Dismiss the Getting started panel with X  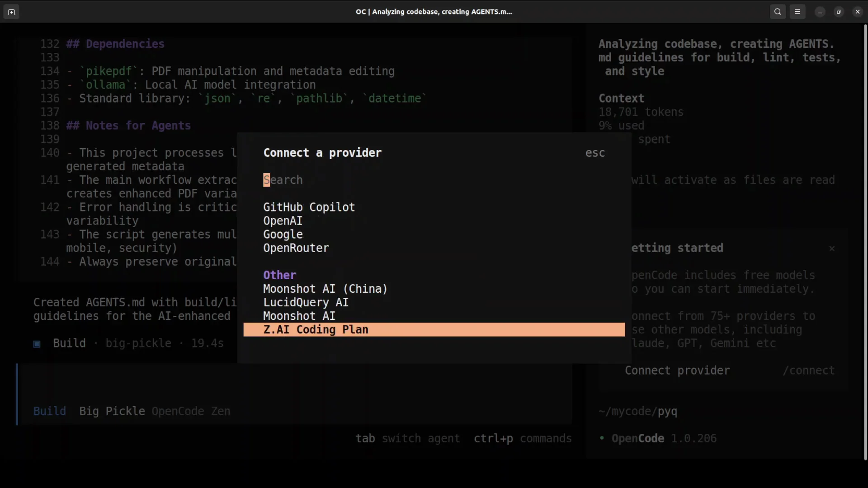pyautogui.click(x=832, y=249)
